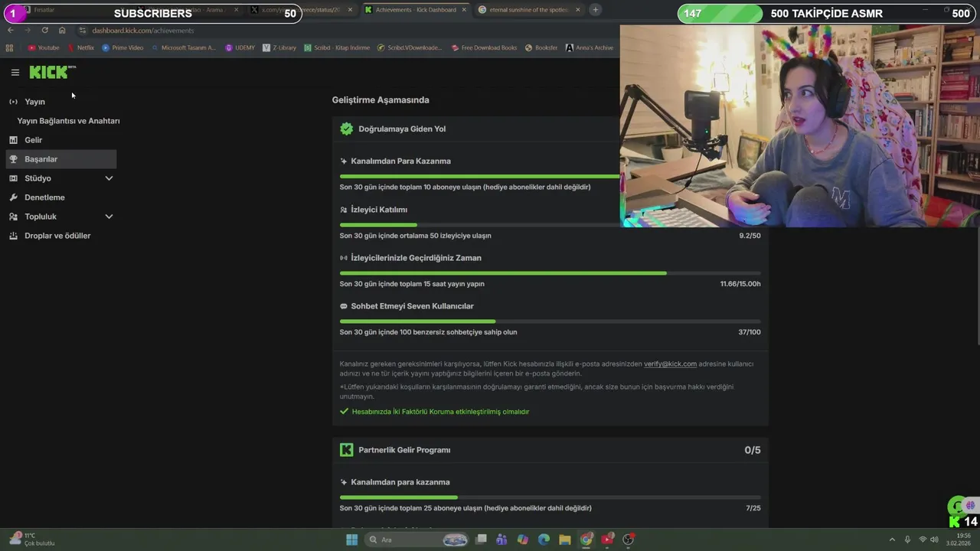
Task: Open the Netflix bookmark
Action: pyautogui.click(x=80, y=47)
